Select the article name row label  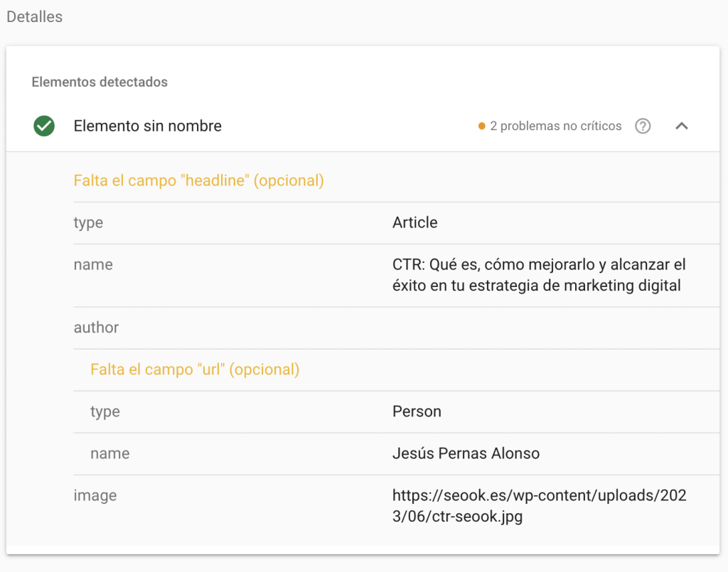click(x=93, y=265)
